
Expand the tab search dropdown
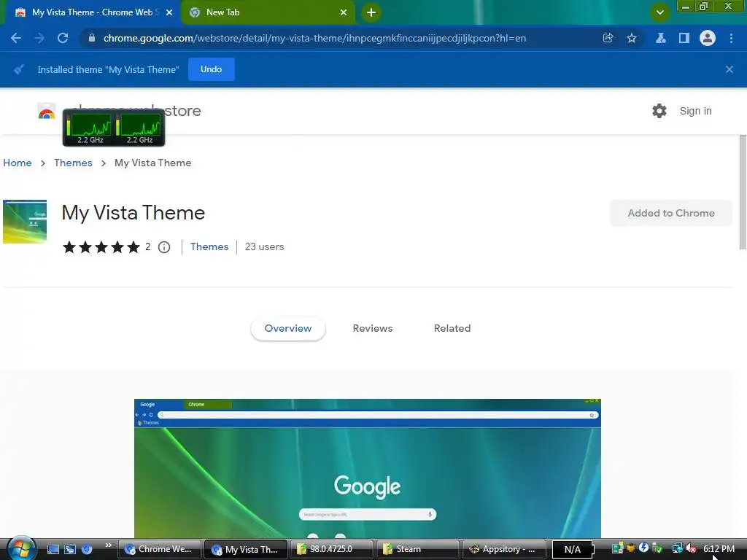(659, 12)
